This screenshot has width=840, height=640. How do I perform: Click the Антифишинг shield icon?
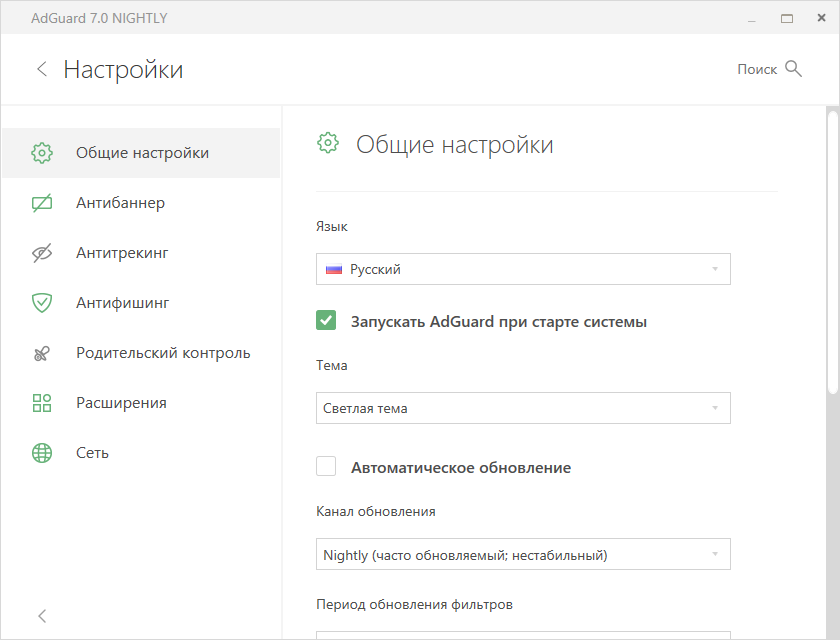[42, 303]
